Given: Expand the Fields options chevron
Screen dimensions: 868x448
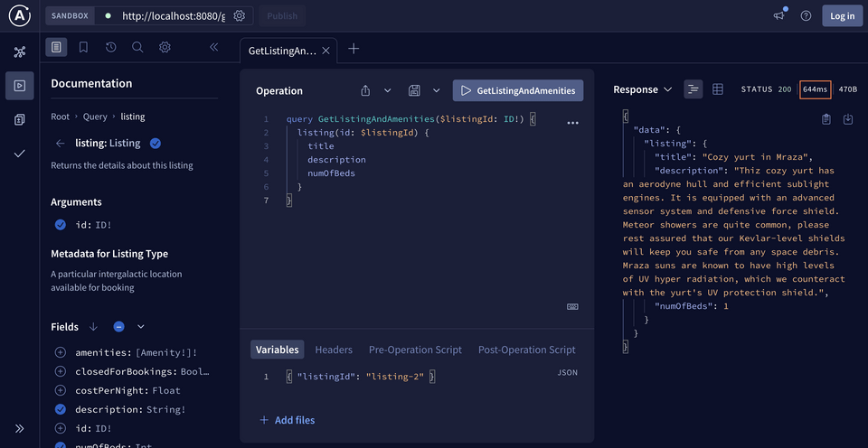Looking at the screenshot, I should 141,326.
